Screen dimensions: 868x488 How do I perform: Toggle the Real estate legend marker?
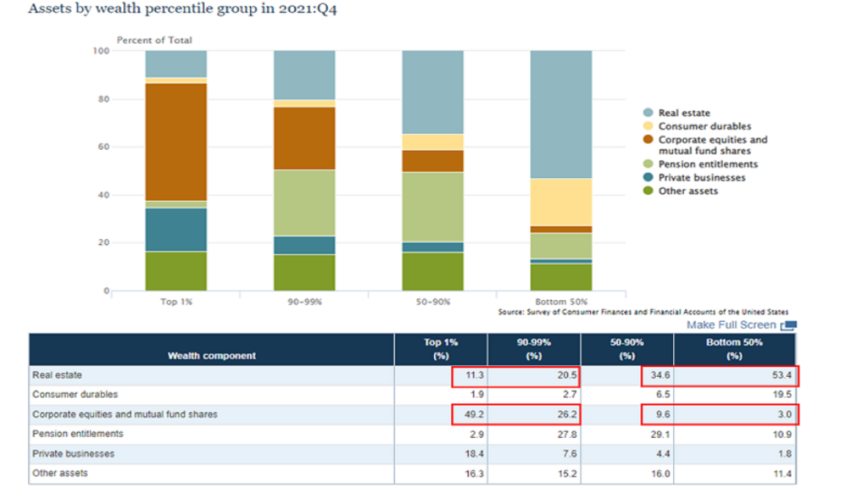648,113
